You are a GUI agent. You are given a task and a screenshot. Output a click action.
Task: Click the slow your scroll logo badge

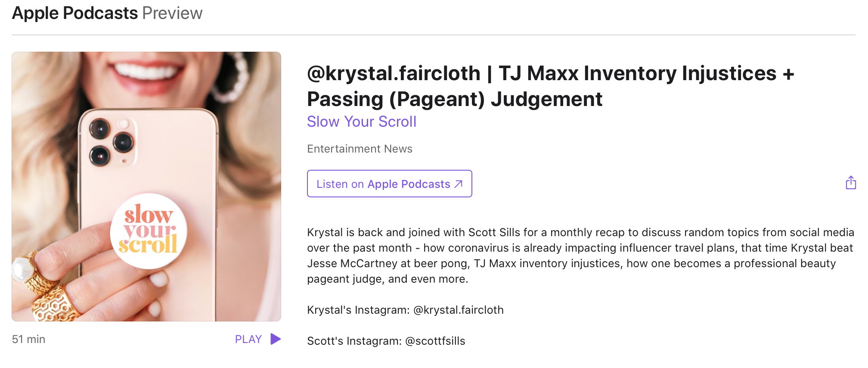tap(149, 231)
